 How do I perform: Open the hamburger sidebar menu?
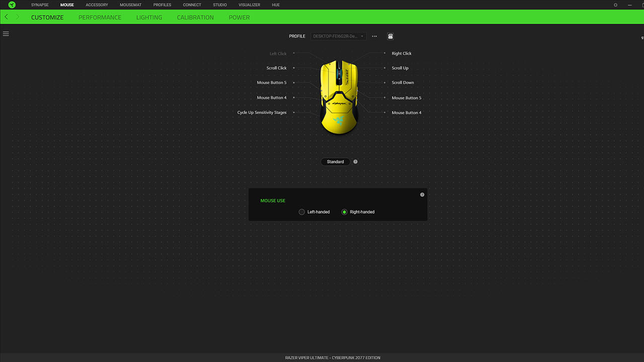tap(6, 34)
